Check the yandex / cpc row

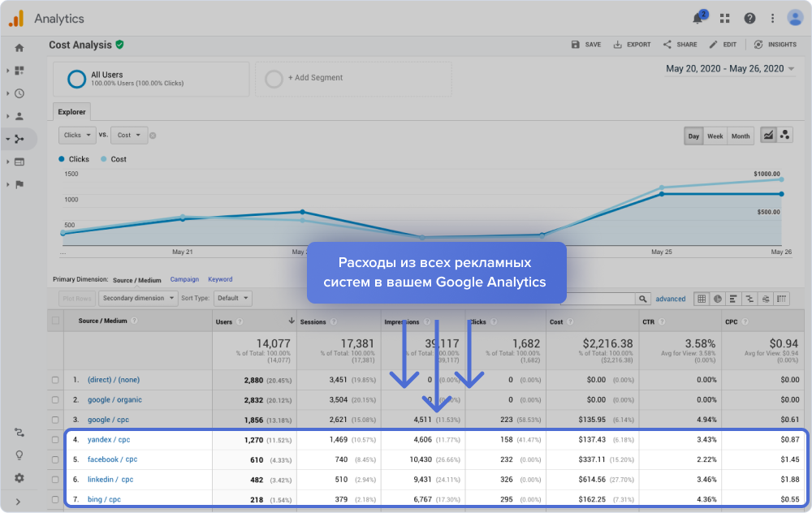point(55,439)
